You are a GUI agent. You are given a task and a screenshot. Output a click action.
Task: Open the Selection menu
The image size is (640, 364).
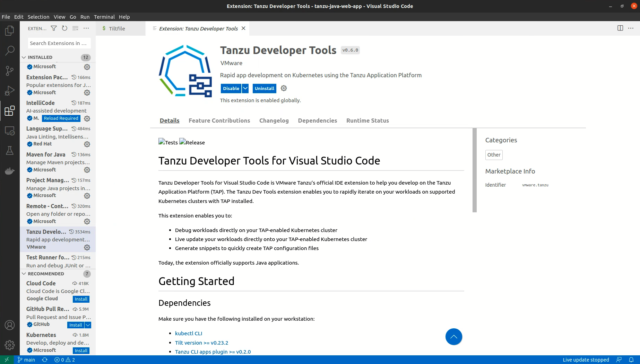(x=38, y=17)
